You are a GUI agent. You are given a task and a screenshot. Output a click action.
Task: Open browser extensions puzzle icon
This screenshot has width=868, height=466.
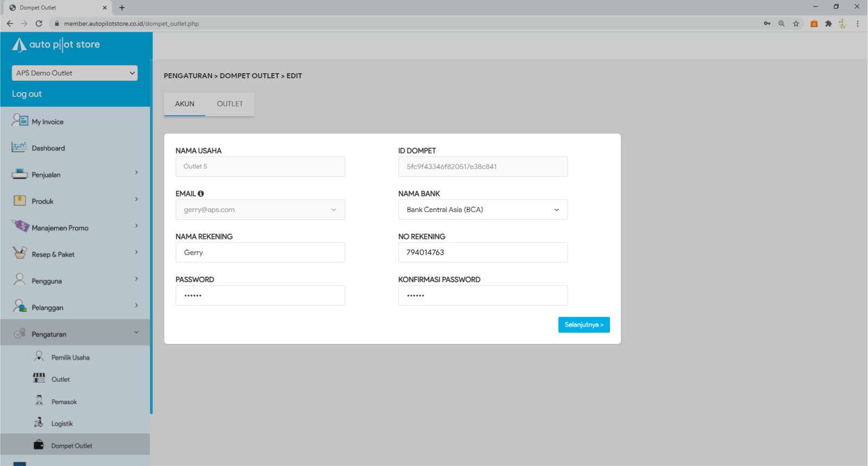828,23
